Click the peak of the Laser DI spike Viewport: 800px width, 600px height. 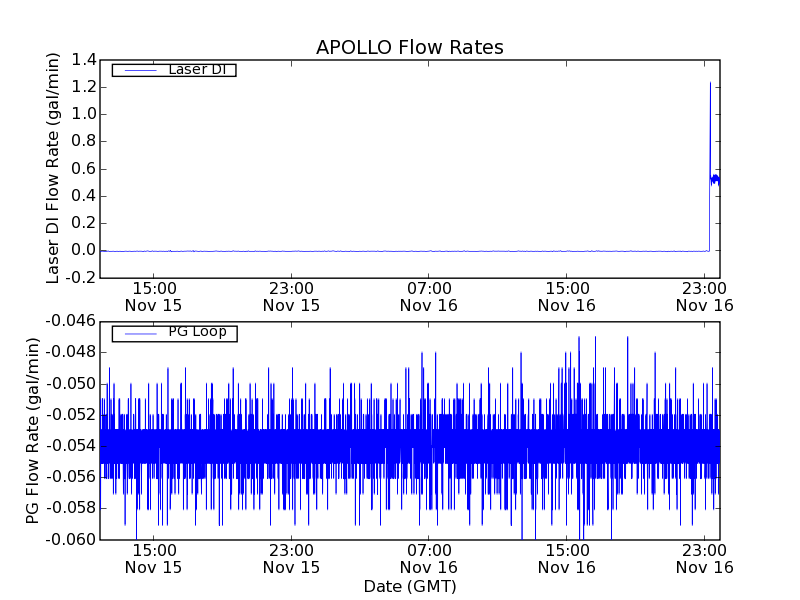tap(710, 83)
